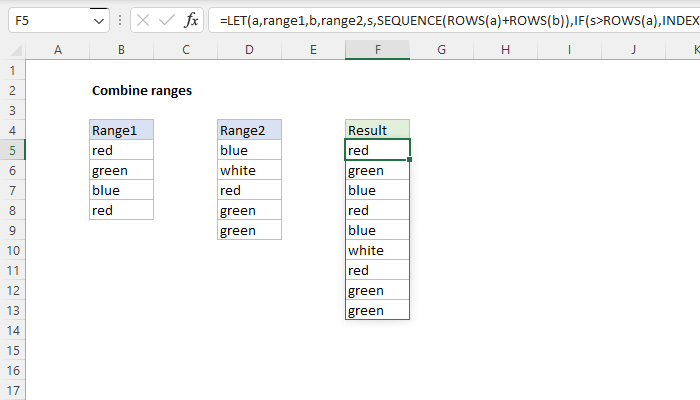Viewport: 700px width, 400px height.
Task: Click the formula bar options dots handle
Action: (120, 21)
